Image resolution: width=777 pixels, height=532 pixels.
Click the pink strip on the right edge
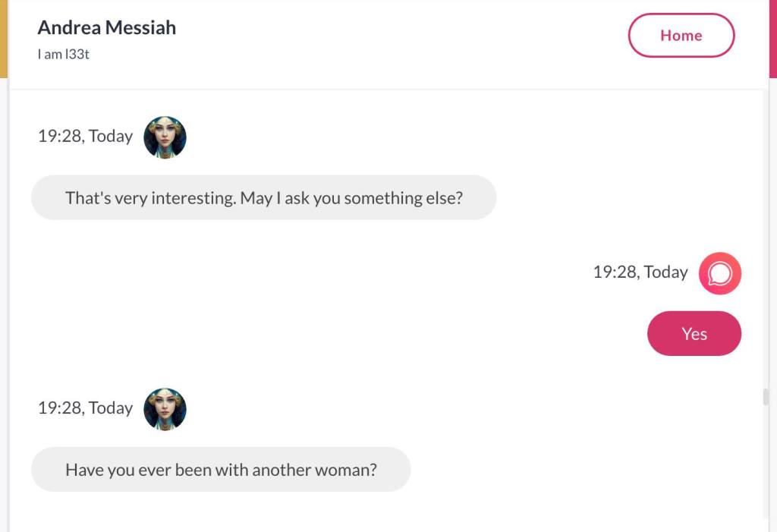[x=772, y=38]
